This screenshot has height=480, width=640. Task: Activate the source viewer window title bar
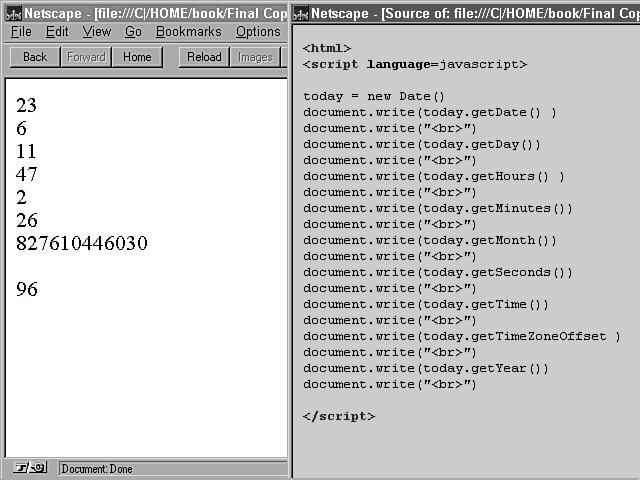point(470,13)
